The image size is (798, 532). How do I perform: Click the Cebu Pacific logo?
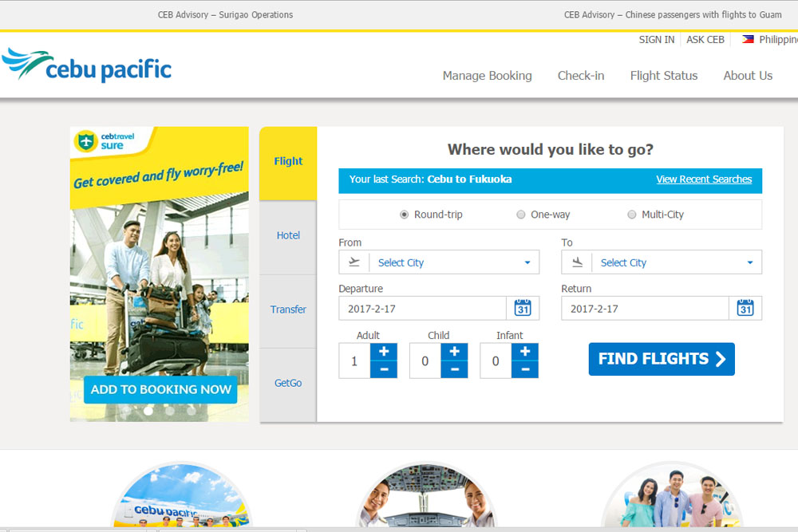pyautogui.click(x=86, y=65)
